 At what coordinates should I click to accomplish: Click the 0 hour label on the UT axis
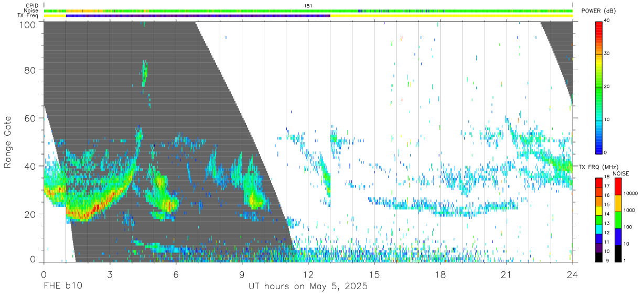click(44, 274)
